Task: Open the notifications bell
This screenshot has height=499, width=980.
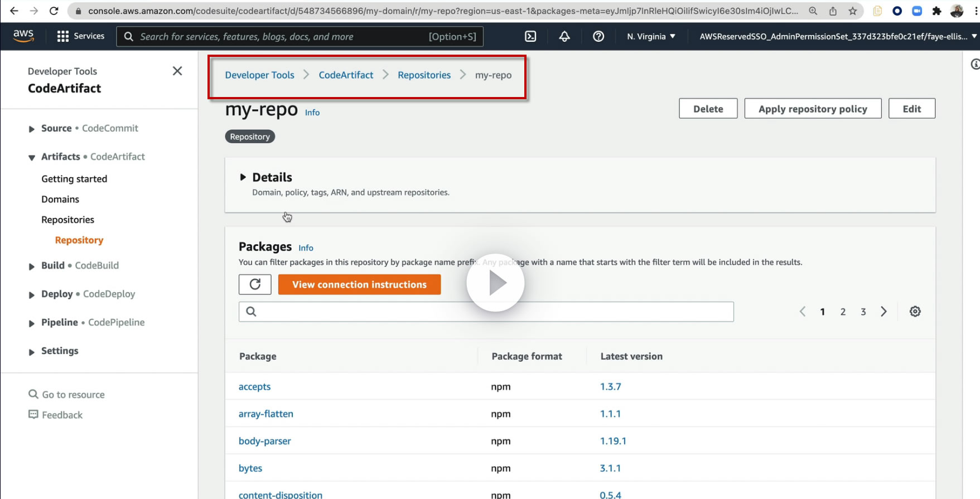Action: point(564,36)
